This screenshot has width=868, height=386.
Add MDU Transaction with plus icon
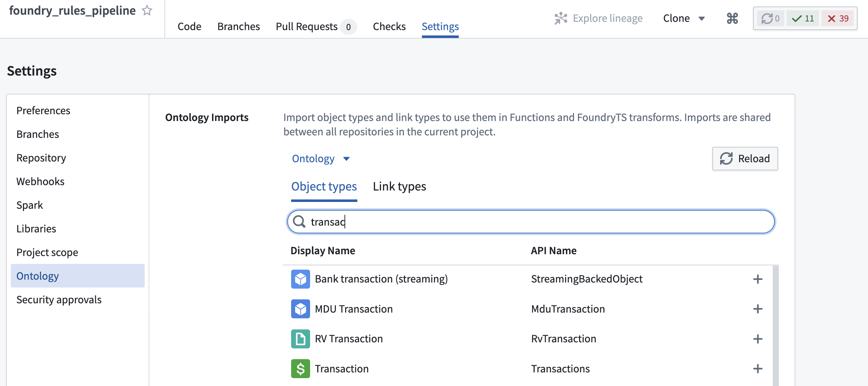[x=758, y=309]
